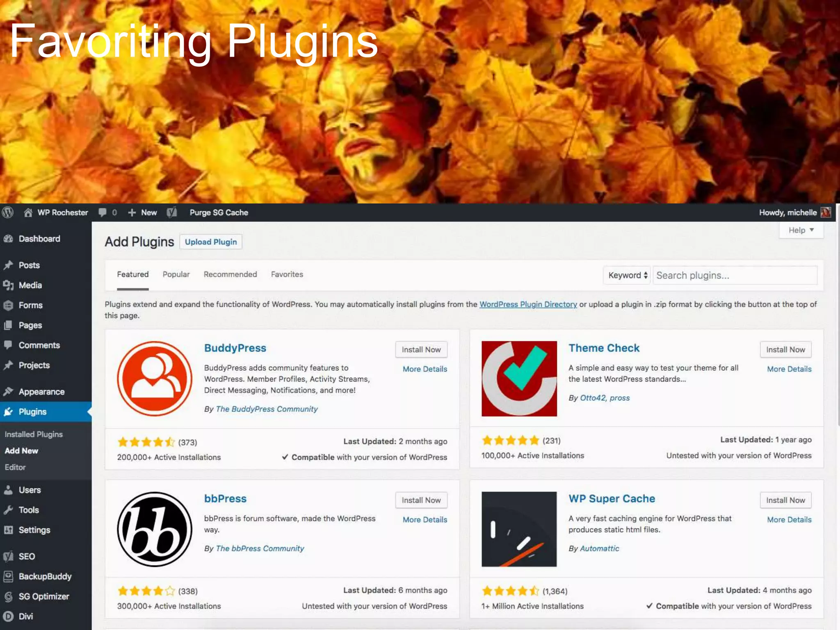This screenshot has height=630, width=840.
Task: Select Add New in Plugins submenu
Action: 21,451
